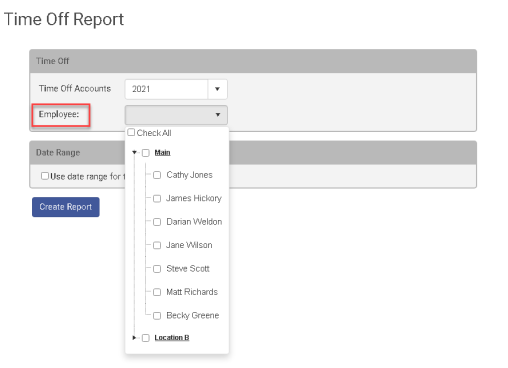Screen dimensions: 508x368
Task: Check the James Hickory checkbox
Action: click(x=157, y=199)
